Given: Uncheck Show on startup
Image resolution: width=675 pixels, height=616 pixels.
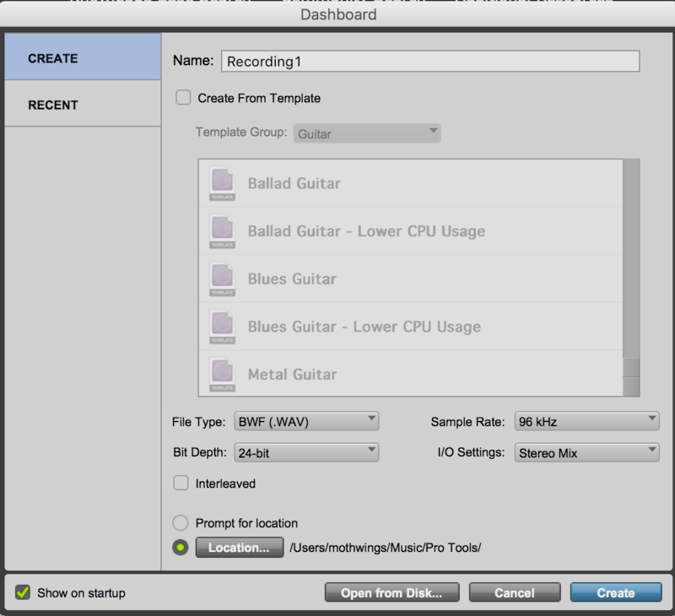Looking at the screenshot, I should pyautogui.click(x=23, y=592).
